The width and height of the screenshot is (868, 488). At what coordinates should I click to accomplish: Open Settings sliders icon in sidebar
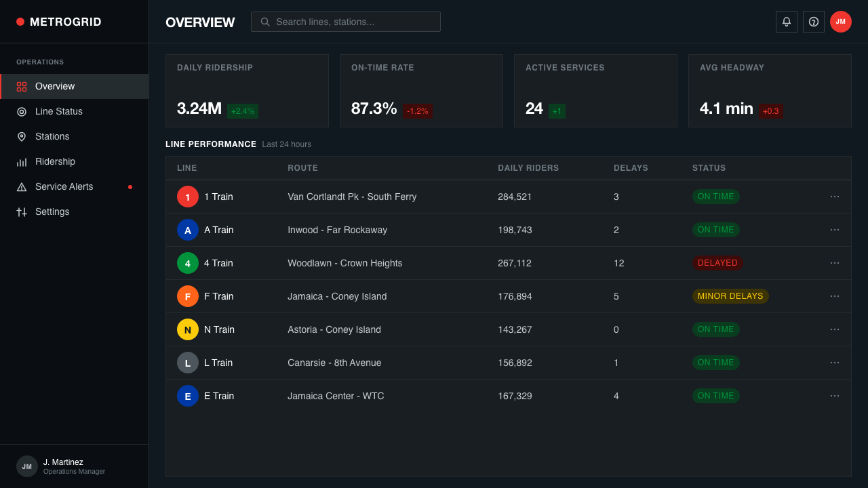coord(22,212)
